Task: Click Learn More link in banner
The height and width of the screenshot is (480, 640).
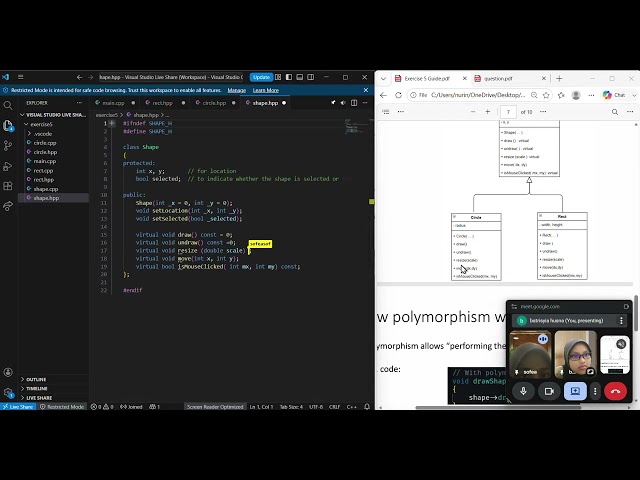Action: 265,90
